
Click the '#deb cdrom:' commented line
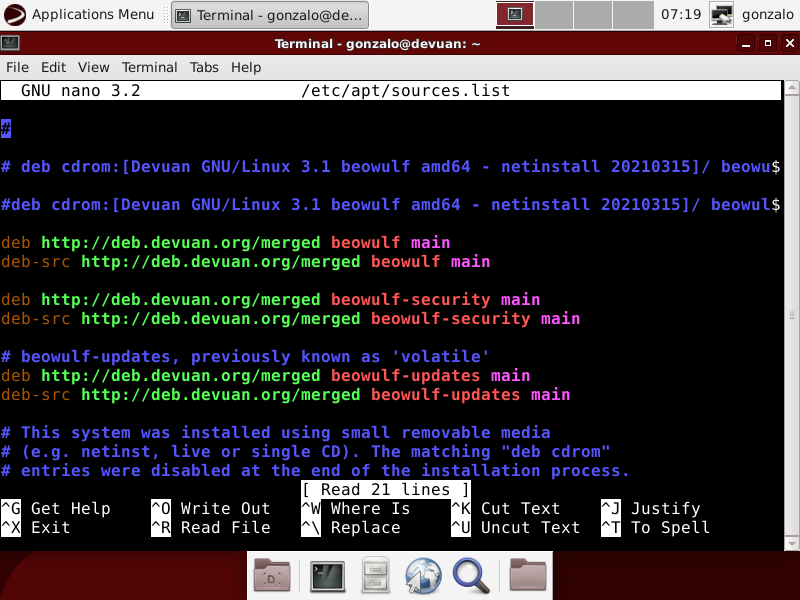391,205
